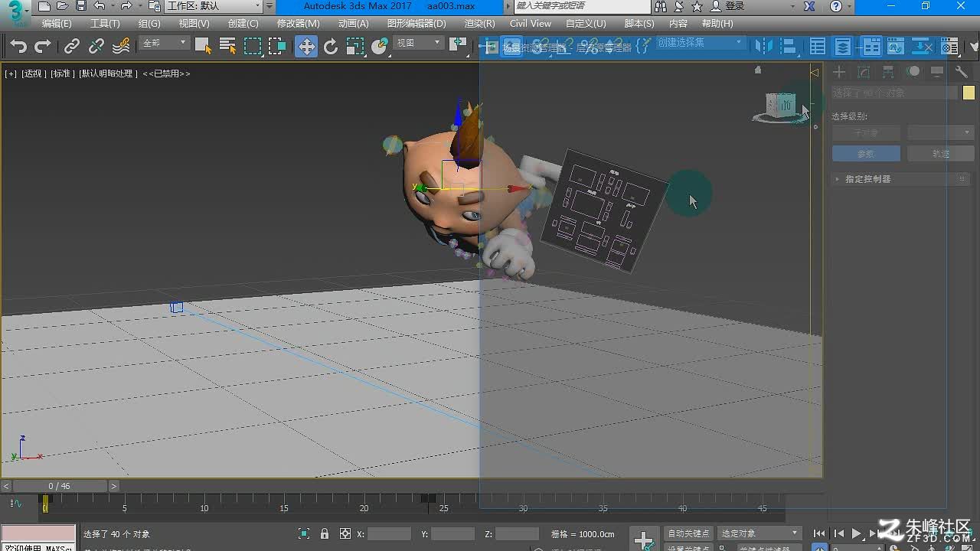Click the New Scene icon
The width and height of the screenshot is (980, 551).
point(44,6)
